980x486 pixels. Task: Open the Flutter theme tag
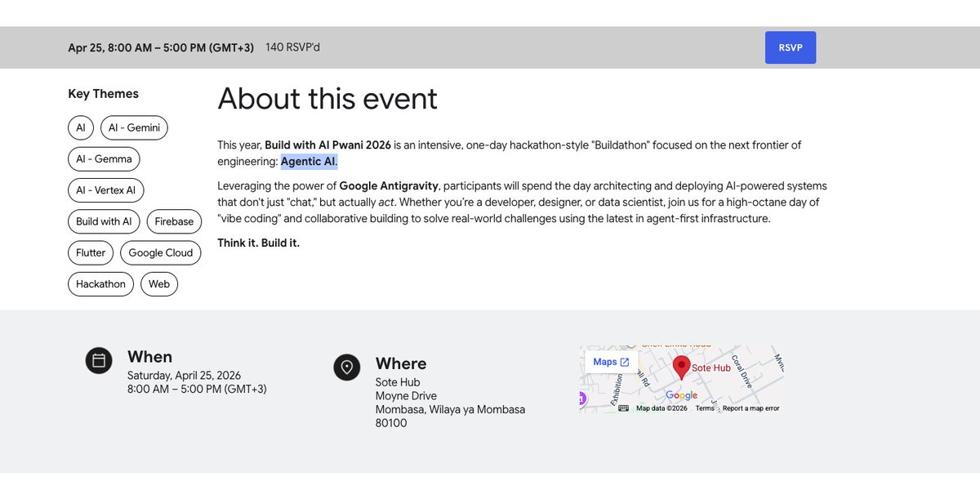pyautogui.click(x=90, y=252)
